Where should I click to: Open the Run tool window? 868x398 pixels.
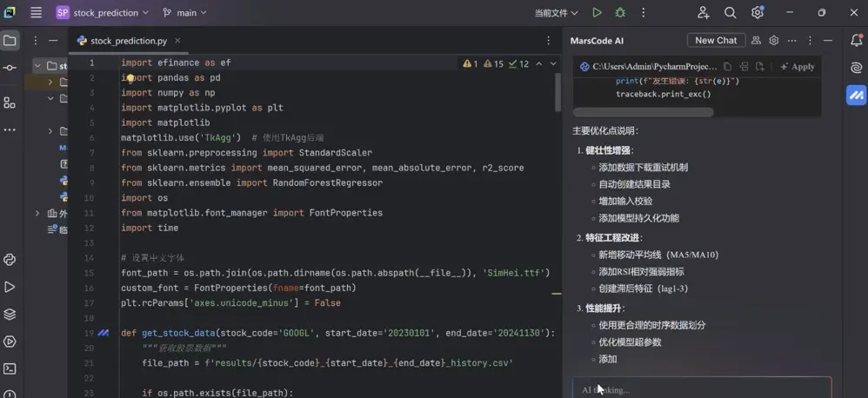[10, 287]
